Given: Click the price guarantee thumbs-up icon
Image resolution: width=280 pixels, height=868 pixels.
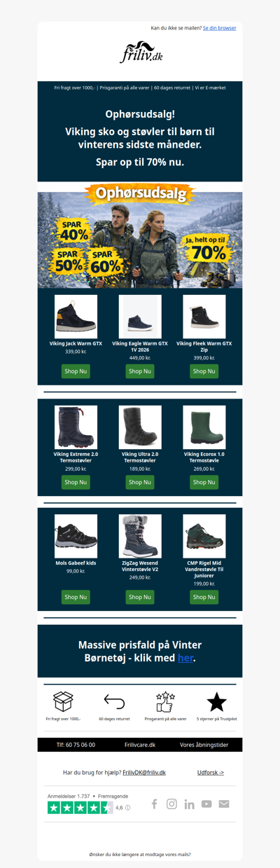Looking at the screenshot, I should [165, 701].
